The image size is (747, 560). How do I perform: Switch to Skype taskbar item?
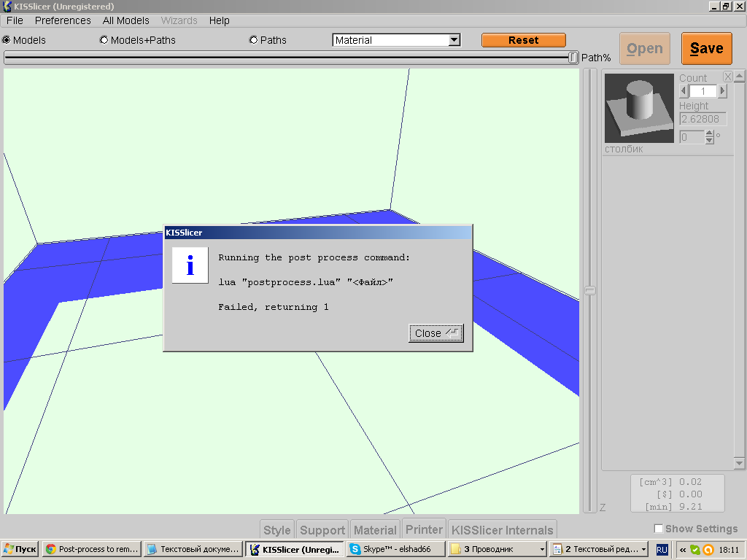pyautogui.click(x=396, y=549)
